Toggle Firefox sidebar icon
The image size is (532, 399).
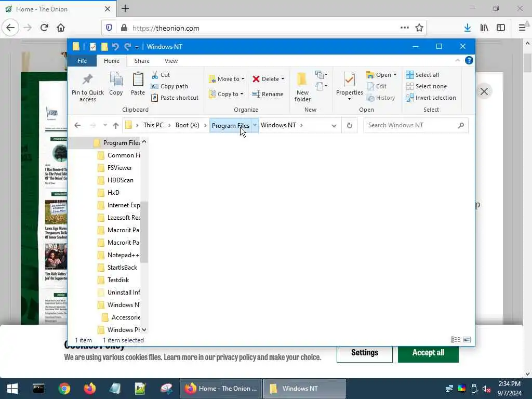point(501,28)
